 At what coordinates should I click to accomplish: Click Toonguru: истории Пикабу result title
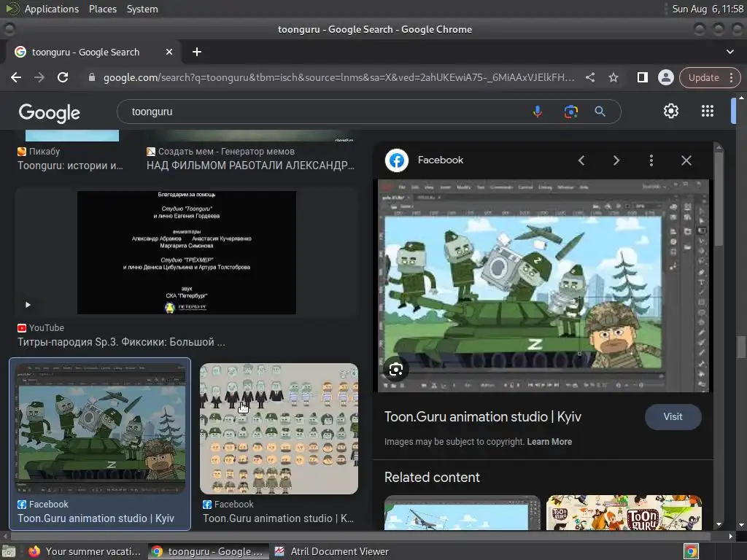[x=70, y=166]
